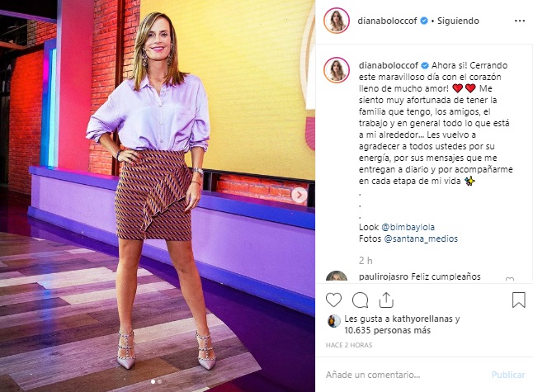Click the Publicar button
Image resolution: width=533 pixels, height=392 pixels.
click(x=508, y=375)
